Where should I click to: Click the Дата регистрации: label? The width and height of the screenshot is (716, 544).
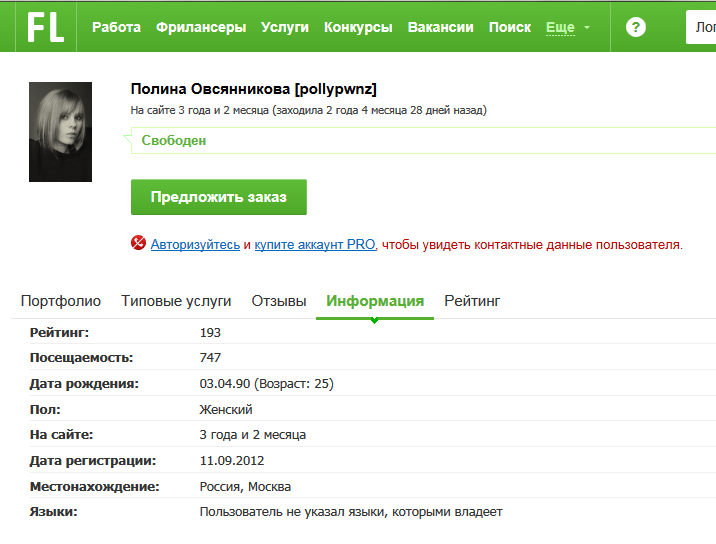pyautogui.click(x=93, y=460)
